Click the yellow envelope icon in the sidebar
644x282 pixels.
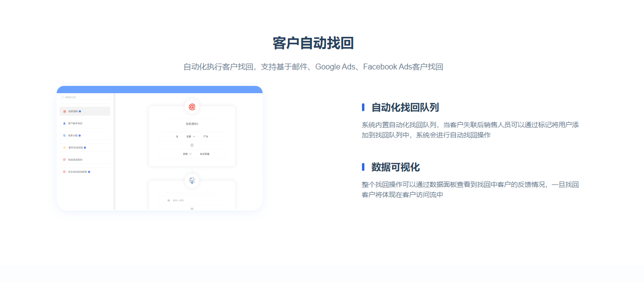(x=64, y=148)
